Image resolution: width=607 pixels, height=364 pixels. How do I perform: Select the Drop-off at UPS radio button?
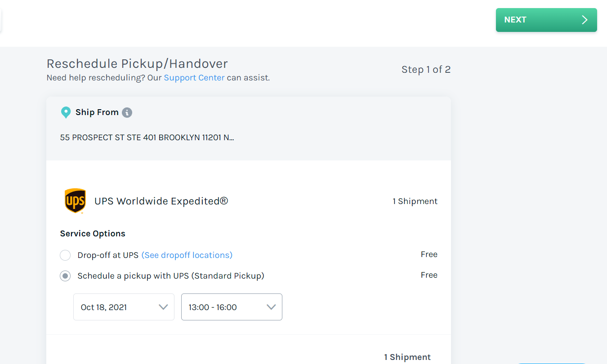[65, 255]
